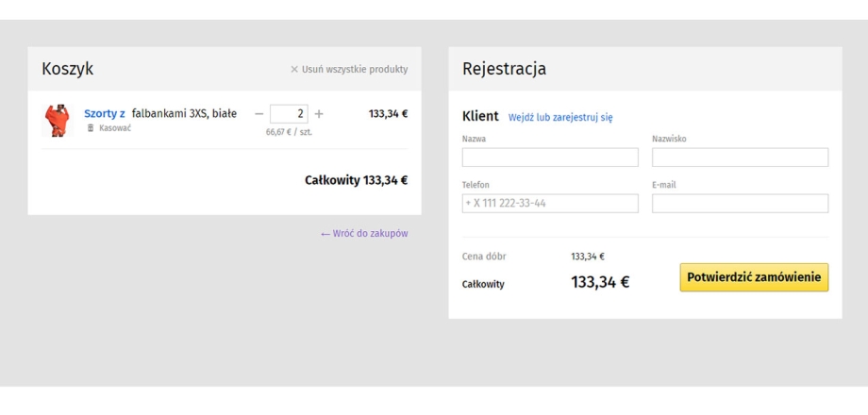Image resolution: width=868 pixels, height=415 pixels.
Task: Decrease shorts quantity with the minus button
Action: pos(259,114)
